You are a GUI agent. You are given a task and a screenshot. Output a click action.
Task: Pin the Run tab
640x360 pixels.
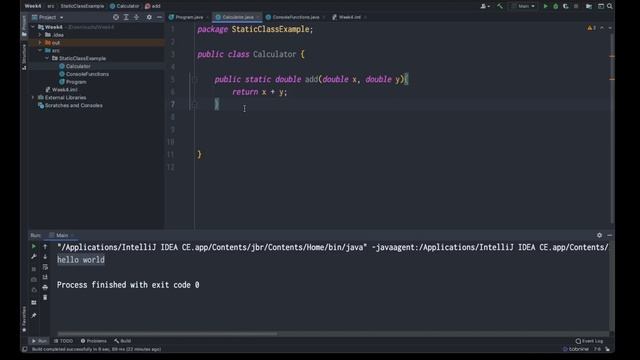click(x=34, y=316)
